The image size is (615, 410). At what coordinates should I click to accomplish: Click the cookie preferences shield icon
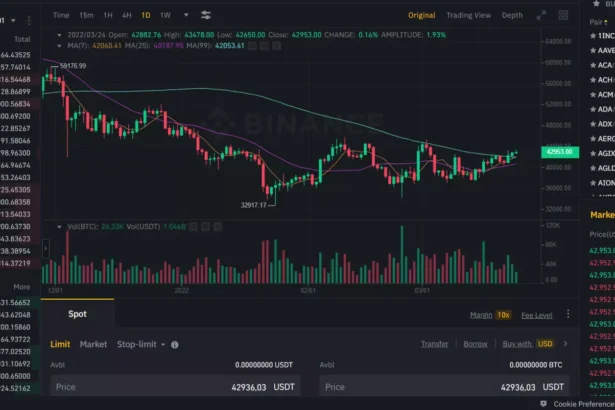point(544,404)
